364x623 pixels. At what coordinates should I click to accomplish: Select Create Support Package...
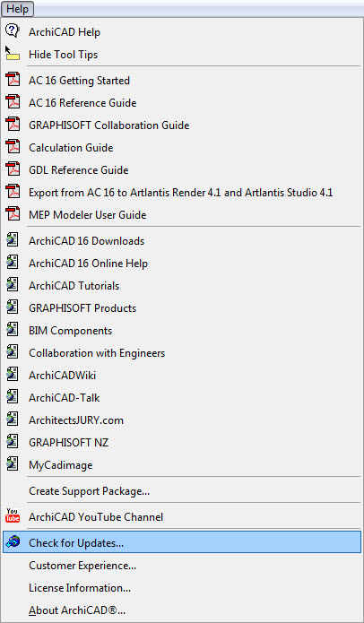point(182,491)
